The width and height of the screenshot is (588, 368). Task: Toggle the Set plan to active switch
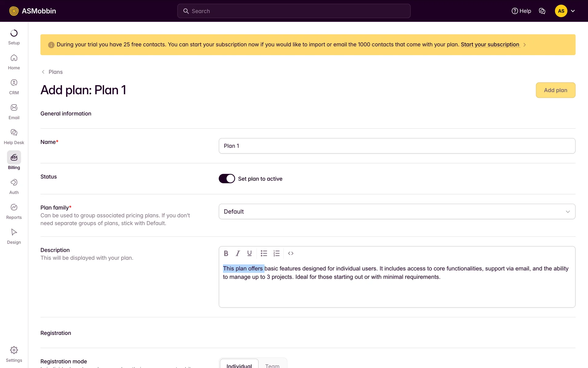coord(227,178)
